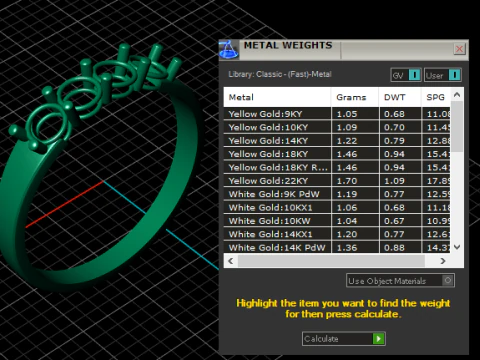
Task: Click DWT value 0.88
Action: 394,248
